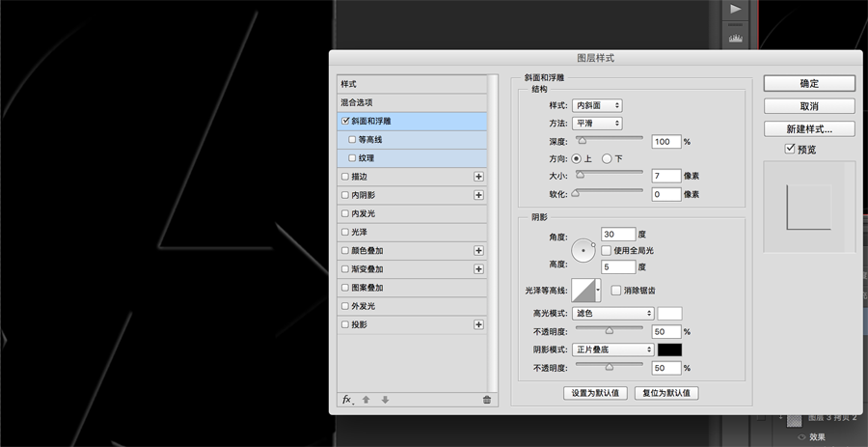This screenshot has height=447, width=868.
Task: Click plus icon next to 渐变叠加
Action: pos(477,269)
